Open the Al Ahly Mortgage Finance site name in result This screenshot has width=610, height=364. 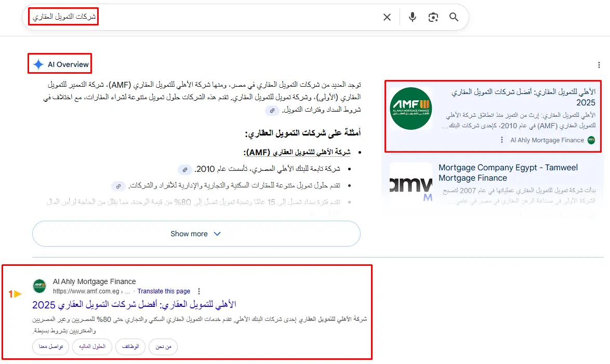(95, 281)
